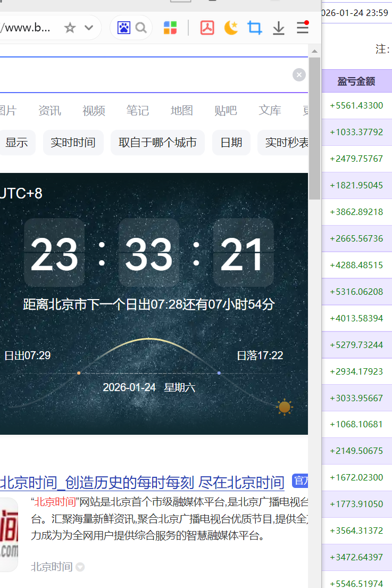Open the 地图 search tab
This screenshot has width=392, height=588.
[x=181, y=111]
